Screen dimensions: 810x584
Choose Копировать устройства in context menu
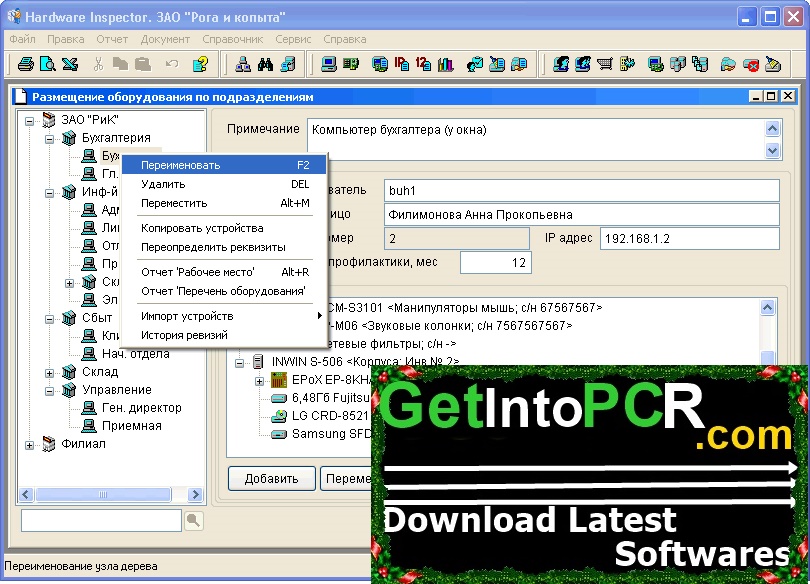(224, 228)
